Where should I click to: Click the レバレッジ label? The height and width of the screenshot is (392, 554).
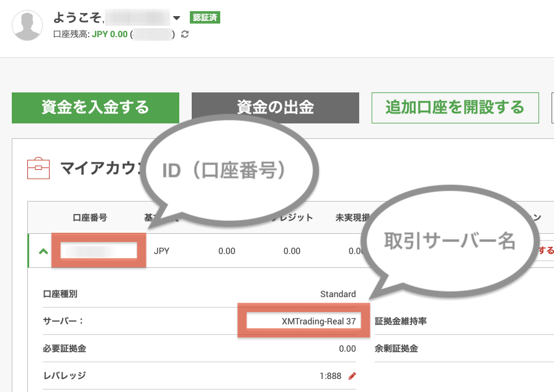[65, 376]
